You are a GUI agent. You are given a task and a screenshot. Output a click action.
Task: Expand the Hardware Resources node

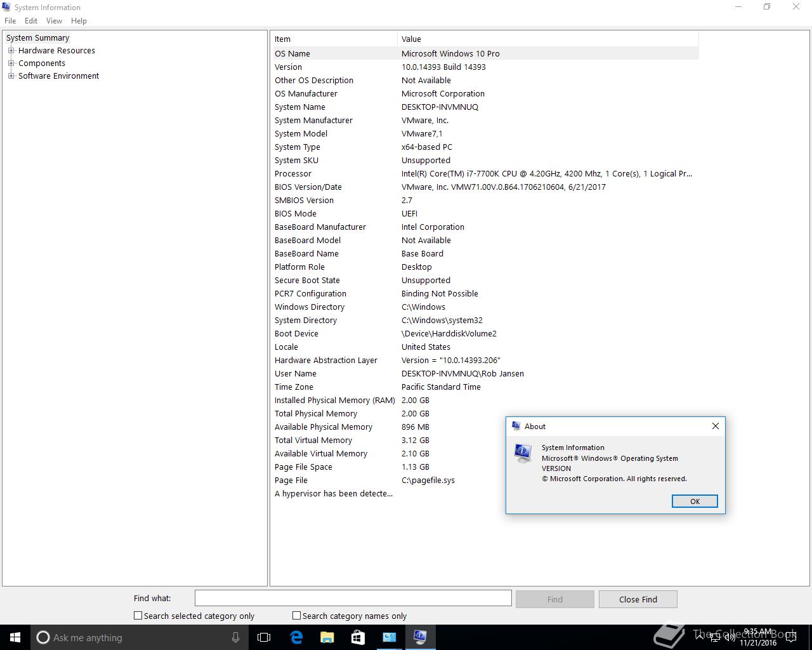11,50
